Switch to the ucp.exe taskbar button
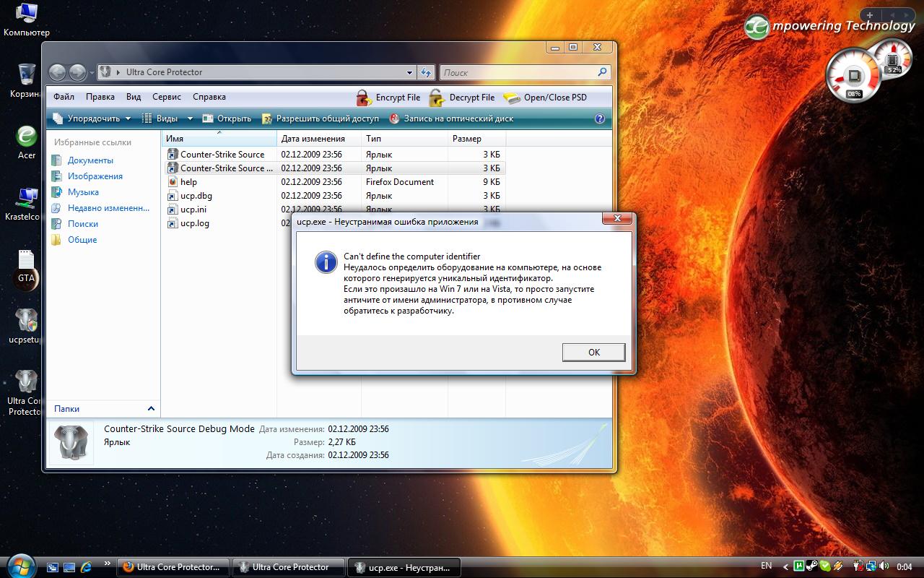Image resolution: width=924 pixels, height=578 pixels. pos(404,567)
